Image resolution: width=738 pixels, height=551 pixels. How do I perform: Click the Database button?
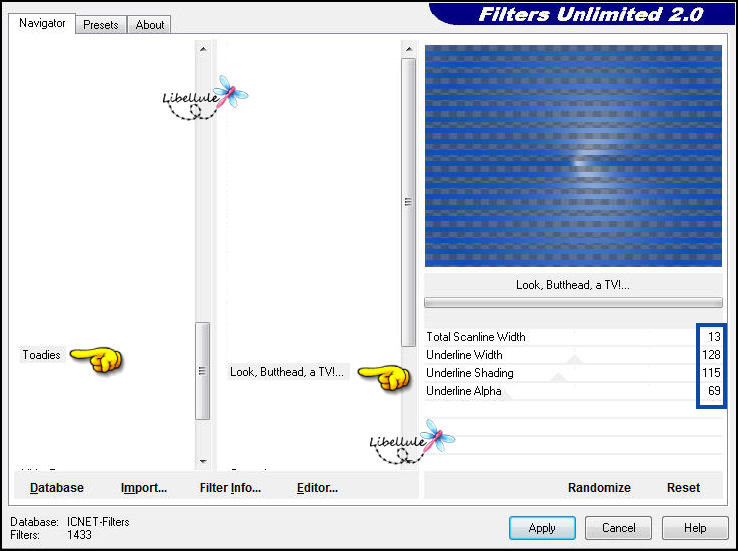tap(56, 487)
